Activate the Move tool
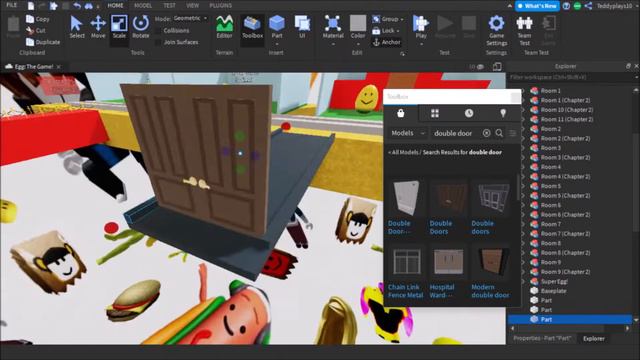The height and width of the screenshot is (360, 640). tap(98, 27)
